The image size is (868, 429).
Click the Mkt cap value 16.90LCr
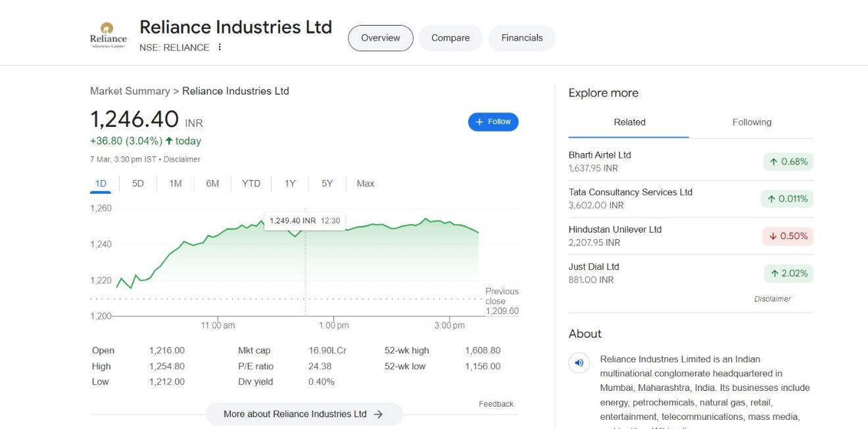click(x=327, y=351)
